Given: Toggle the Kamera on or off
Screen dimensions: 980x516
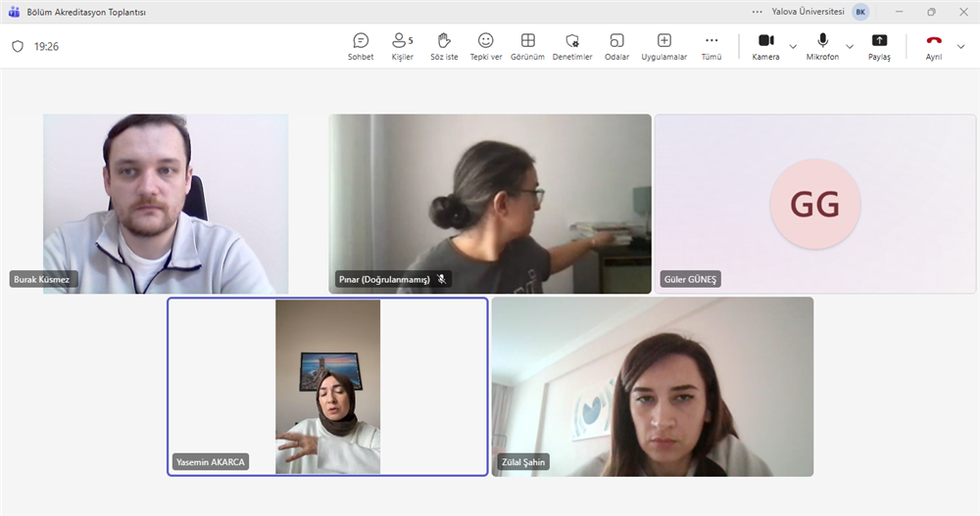Looking at the screenshot, I should [x=765, y=45].
